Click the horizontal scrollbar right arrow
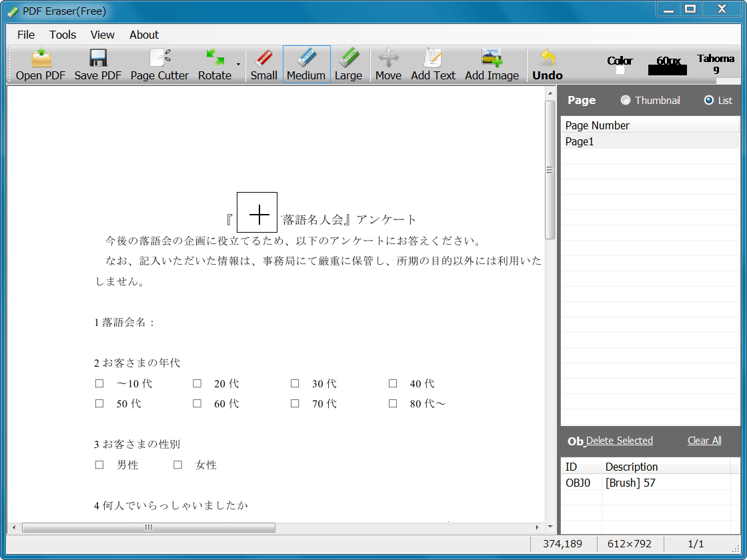This screenshot has height=560, width=747. click(x=538, y=527)
